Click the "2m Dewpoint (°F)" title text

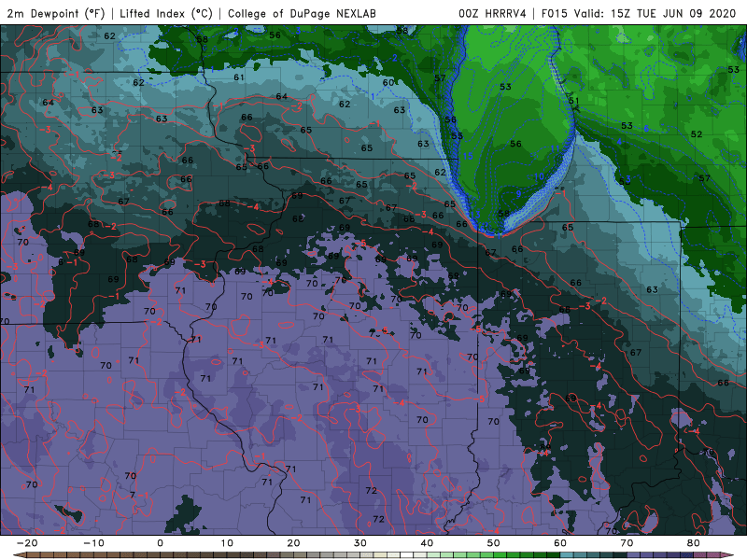pyautogui.click(x=56, y=14)
